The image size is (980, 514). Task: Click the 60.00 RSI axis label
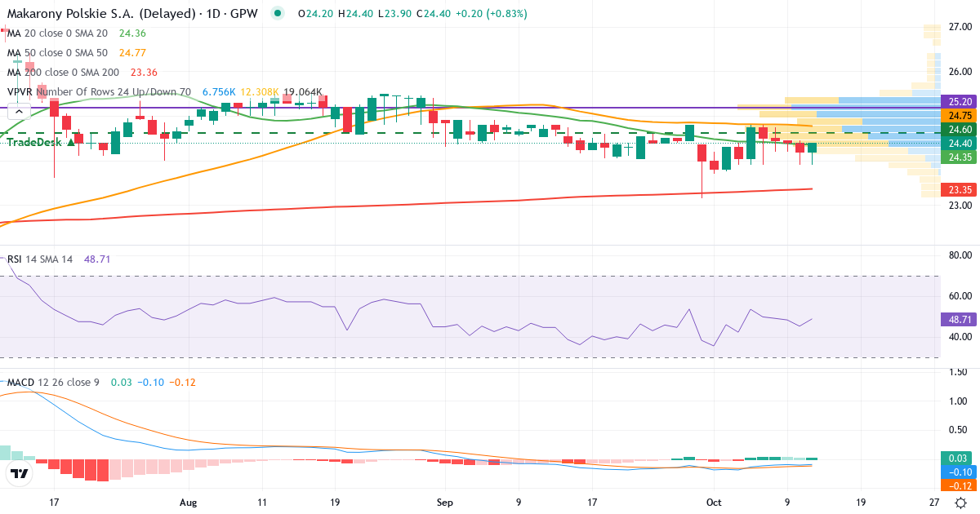click(960, 295)
